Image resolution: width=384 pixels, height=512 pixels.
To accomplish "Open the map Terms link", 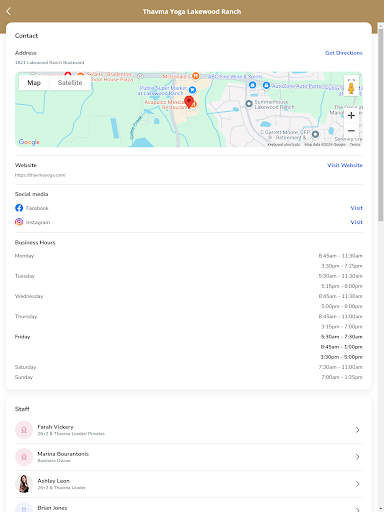I will (355, 144).
